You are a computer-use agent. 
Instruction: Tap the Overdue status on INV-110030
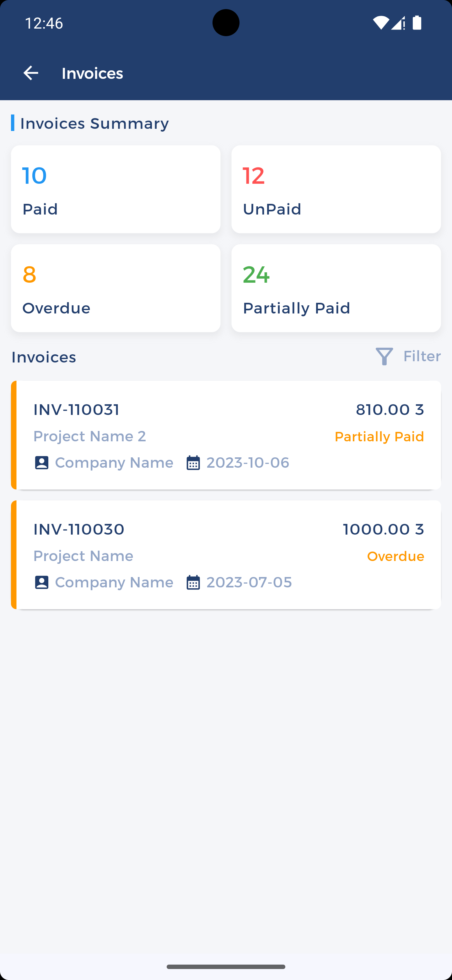pyautogui.click(x=395, y=557)
